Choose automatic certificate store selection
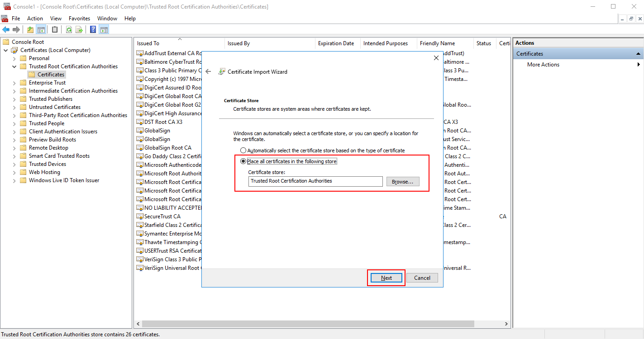The image size is (644, 339). click(243, 150)
